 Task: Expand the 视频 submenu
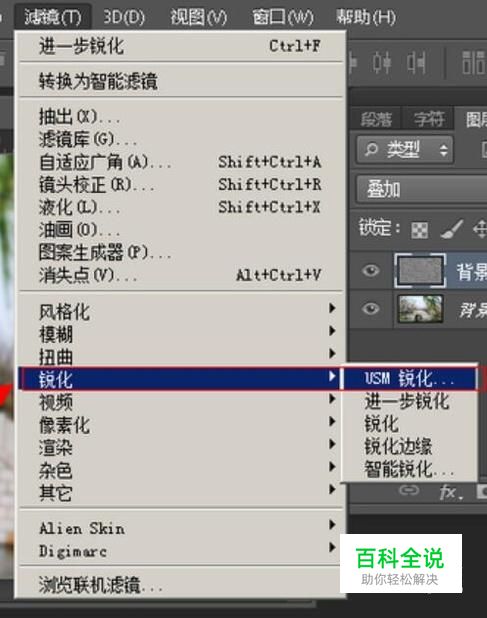click(x=181, y=402)
